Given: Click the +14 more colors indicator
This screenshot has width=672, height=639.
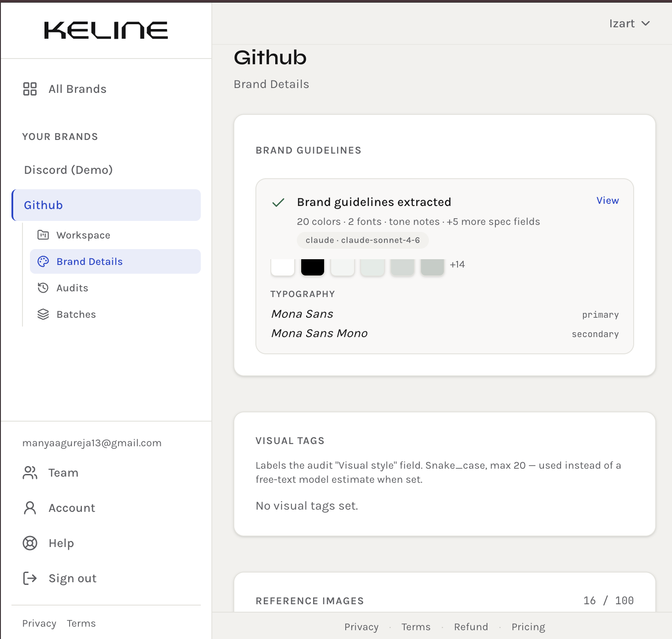Looking at the screenshot, I should pos(458,264).
